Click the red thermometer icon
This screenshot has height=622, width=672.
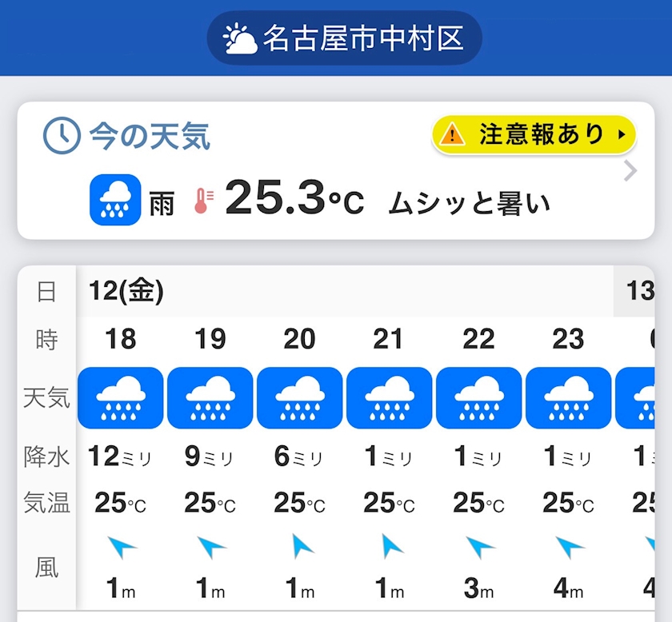coord(204,200)
